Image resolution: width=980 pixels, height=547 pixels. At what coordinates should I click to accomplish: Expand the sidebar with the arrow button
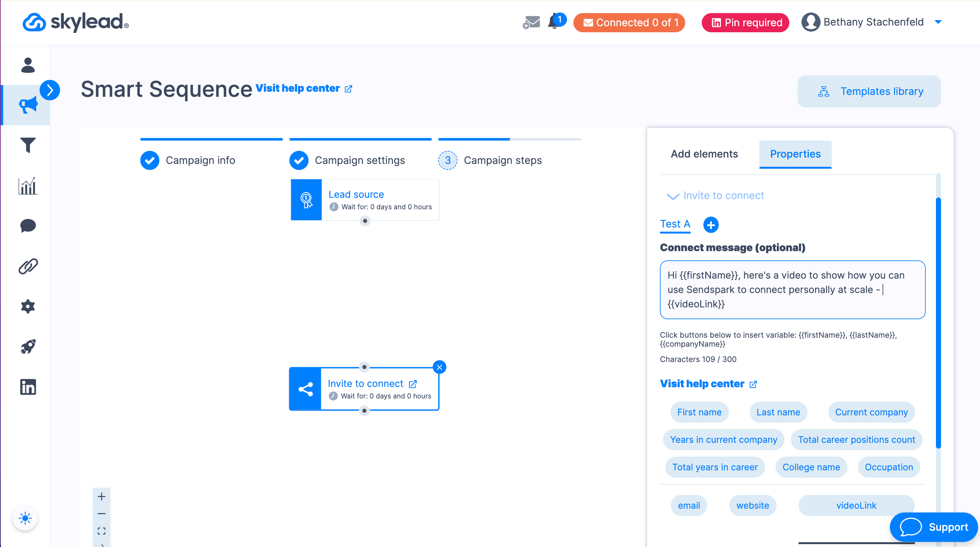(x=50, y=90)
